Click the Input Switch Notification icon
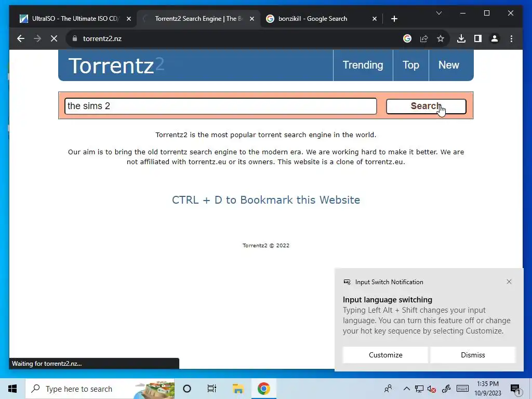The width and height of the screenshot is (532, 399). [x=347, y=282]
